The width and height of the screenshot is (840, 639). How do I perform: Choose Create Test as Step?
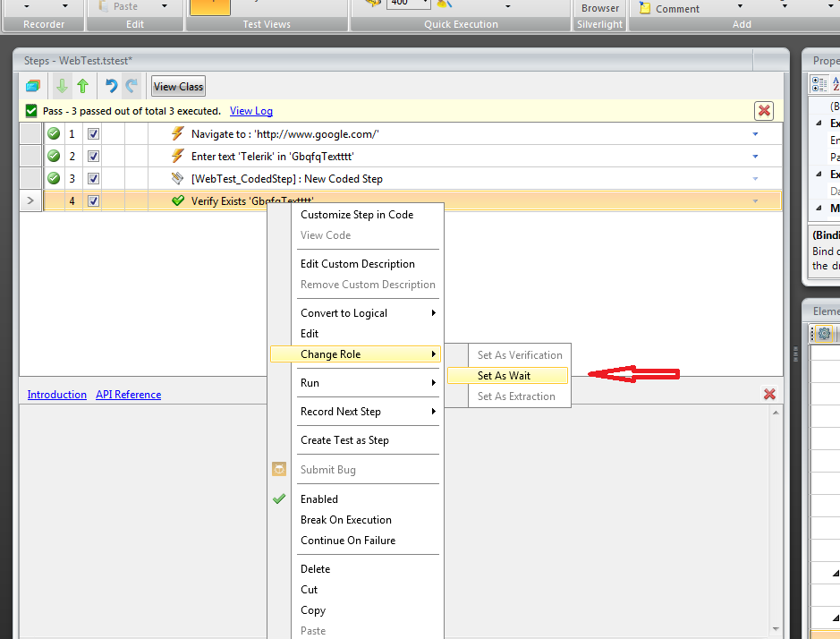356,440
